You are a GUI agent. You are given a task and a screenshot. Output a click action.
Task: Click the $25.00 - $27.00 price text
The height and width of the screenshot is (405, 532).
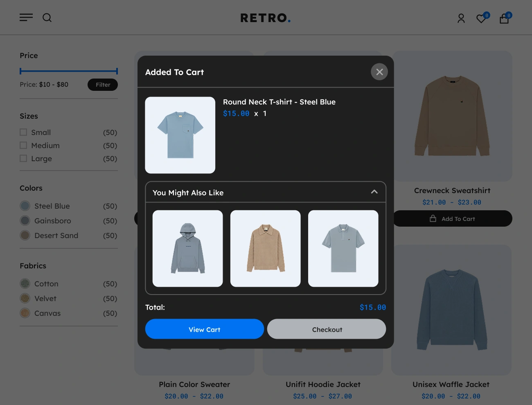322,396
